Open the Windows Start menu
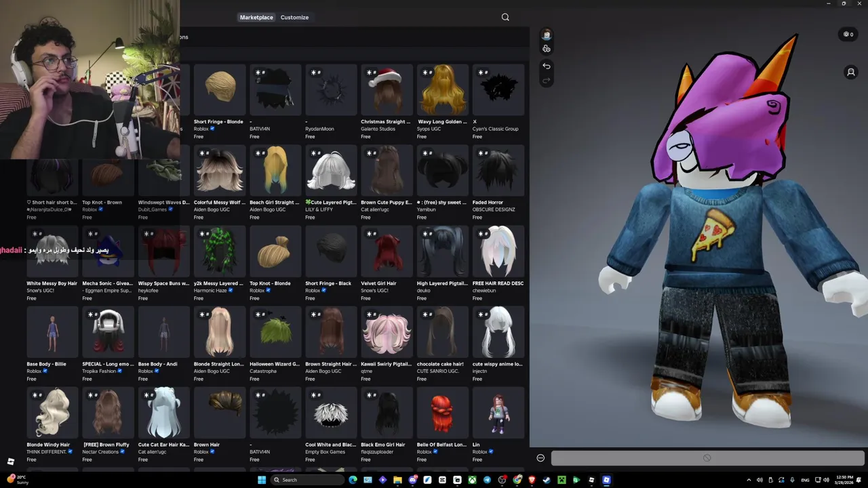This screenshot has height=488, width=868. pos(262,480)
